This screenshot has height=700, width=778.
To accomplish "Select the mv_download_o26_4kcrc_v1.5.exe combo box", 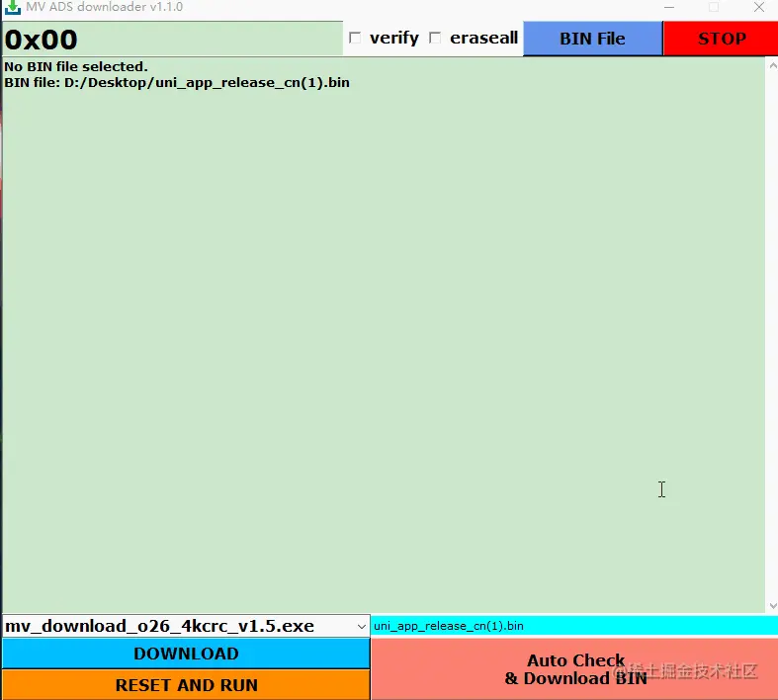I will (186, 626).
